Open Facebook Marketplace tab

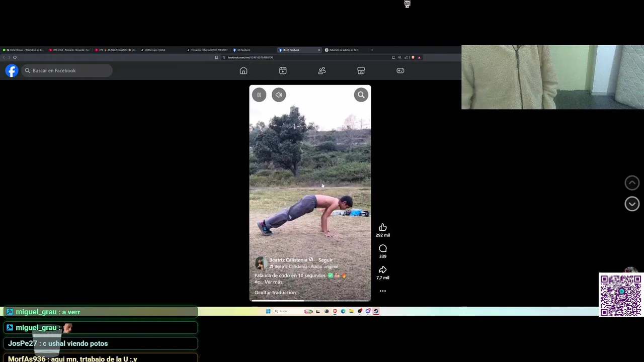coord(361,71)
